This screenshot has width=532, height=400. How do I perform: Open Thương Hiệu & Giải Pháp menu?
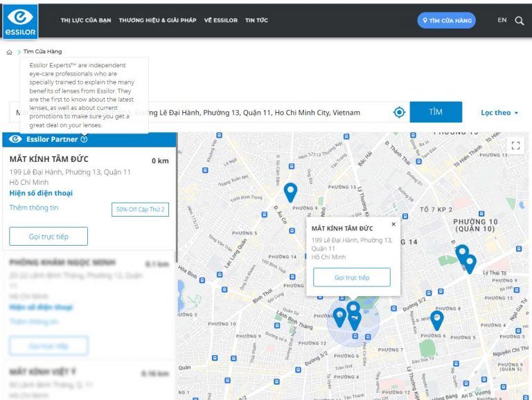coord(157,21)
